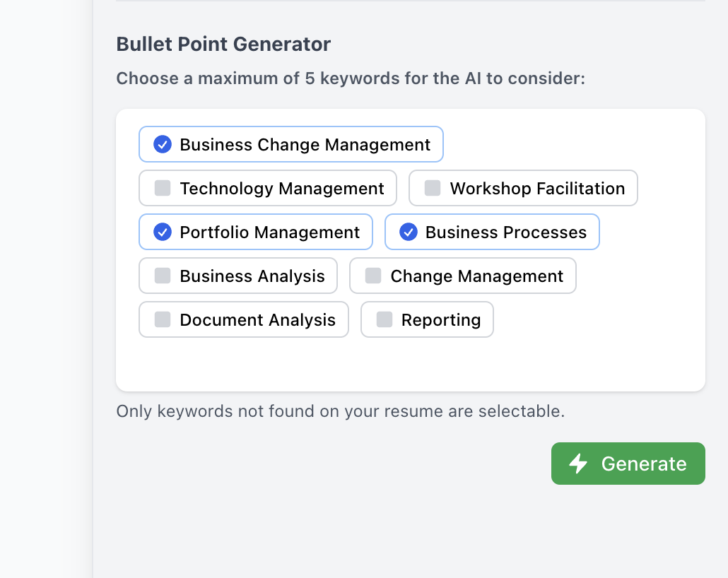Click the empty checkbox icon on Business Analysis
Viewport: 728px width, 578px height.
point(161,276)
